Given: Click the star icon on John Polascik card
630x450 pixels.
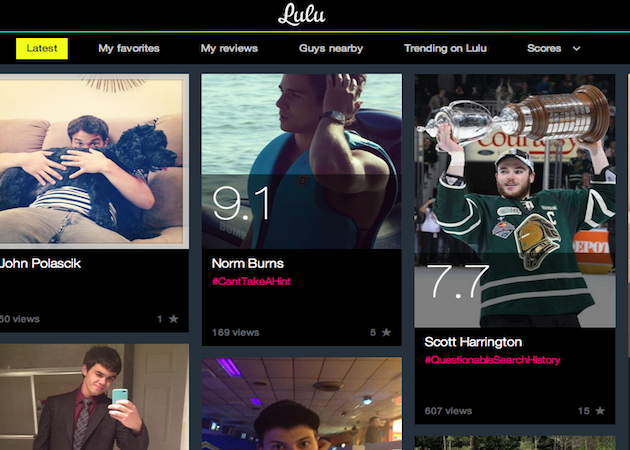Looking at the screenshot, I should pos(174,319).
